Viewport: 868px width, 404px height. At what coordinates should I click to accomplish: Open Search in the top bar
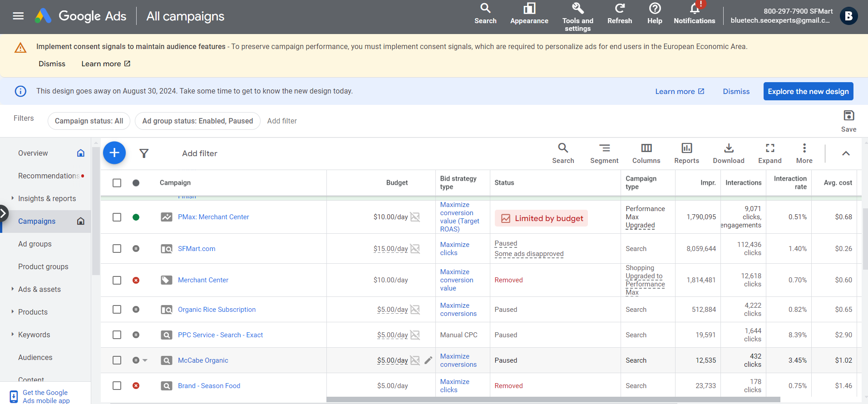485,14
